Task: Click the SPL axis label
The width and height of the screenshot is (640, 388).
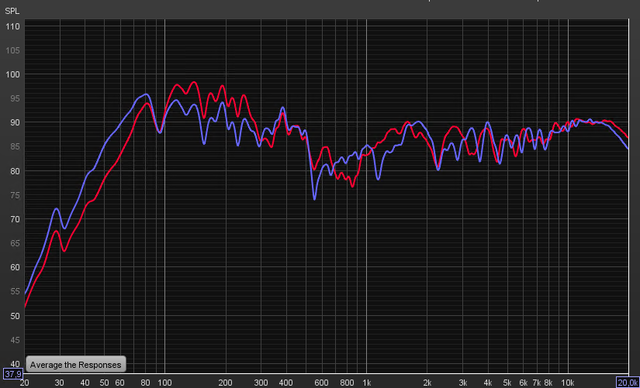Action: 12,11
